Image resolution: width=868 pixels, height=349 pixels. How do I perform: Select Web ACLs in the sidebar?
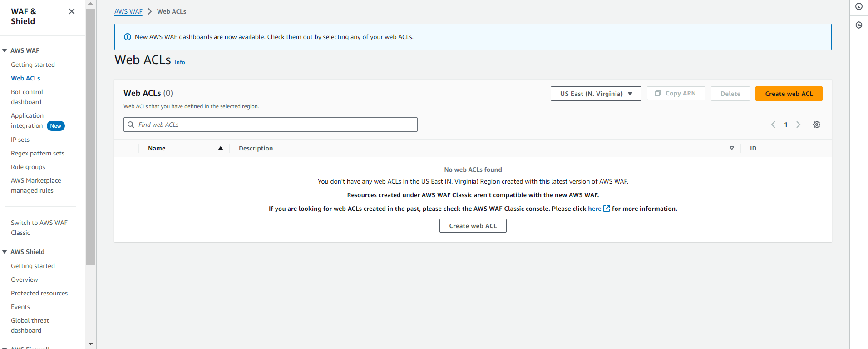pos(25,78)
